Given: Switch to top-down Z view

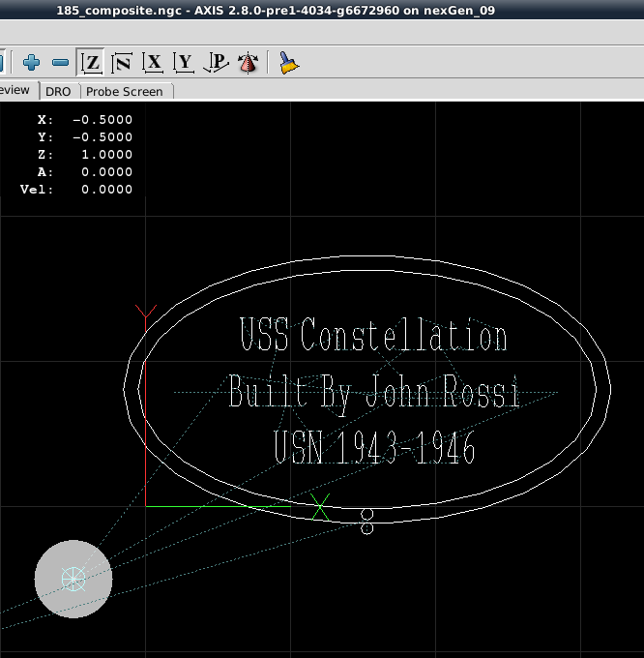Looking at the screenshot, I should click(92, 63).
